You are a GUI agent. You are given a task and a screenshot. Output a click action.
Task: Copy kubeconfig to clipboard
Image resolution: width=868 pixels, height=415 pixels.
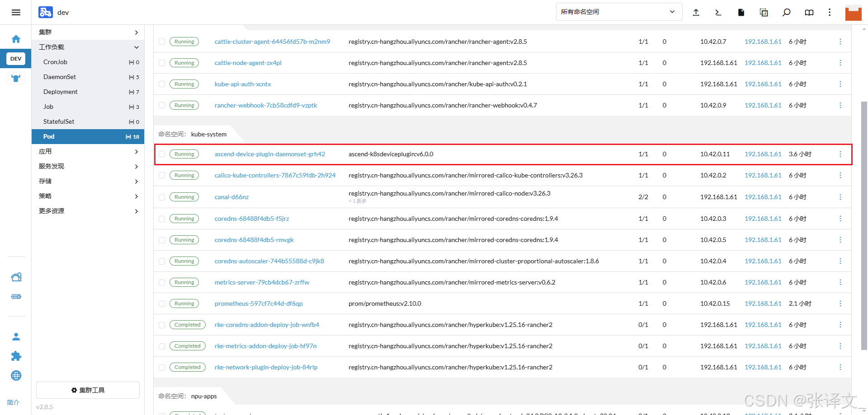tap(764, 12)
